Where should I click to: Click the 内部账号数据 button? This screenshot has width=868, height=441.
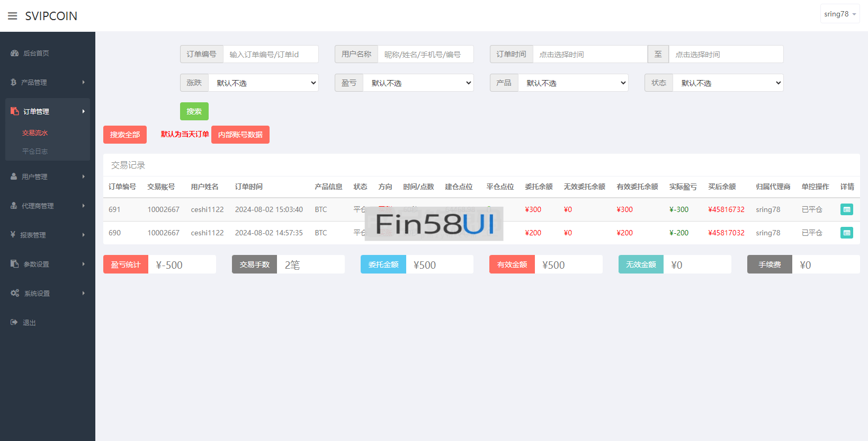coord(240,135)
